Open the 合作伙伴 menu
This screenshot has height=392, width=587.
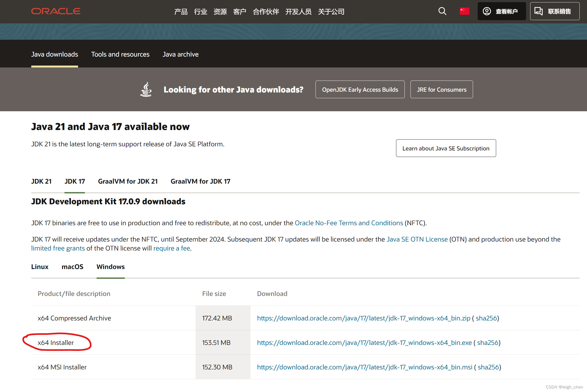tap(266, 11)
